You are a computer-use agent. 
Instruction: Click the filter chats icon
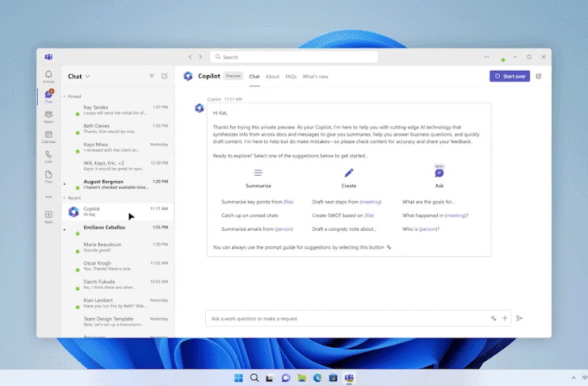pos(152,76)
